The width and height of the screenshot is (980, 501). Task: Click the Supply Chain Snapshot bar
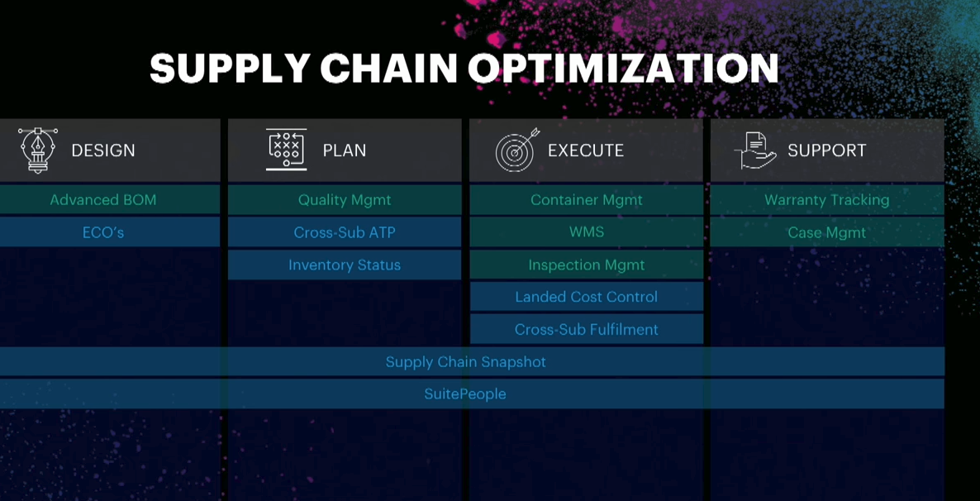466,362
